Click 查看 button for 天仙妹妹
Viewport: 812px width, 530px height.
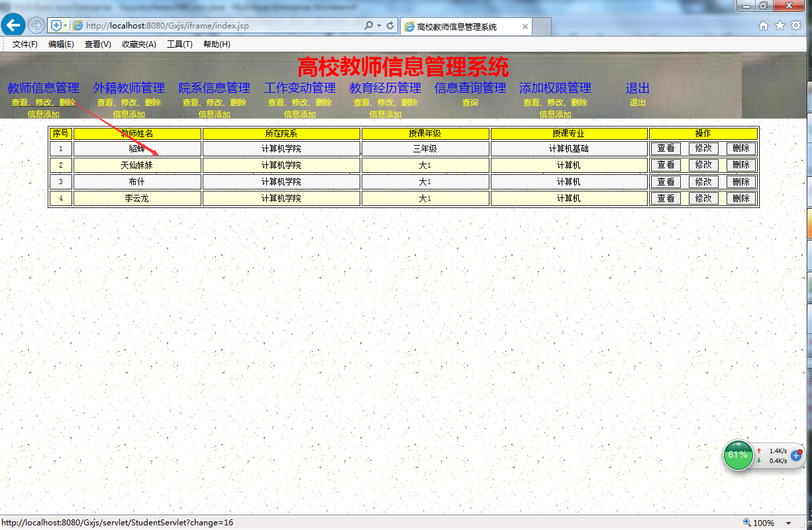click(x=666, y=165)
